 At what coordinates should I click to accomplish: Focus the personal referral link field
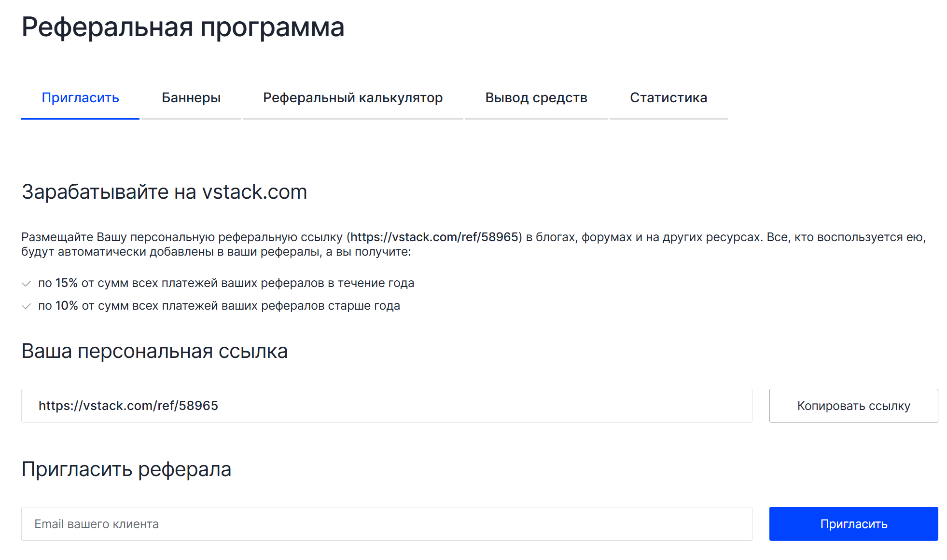(386, 406)
